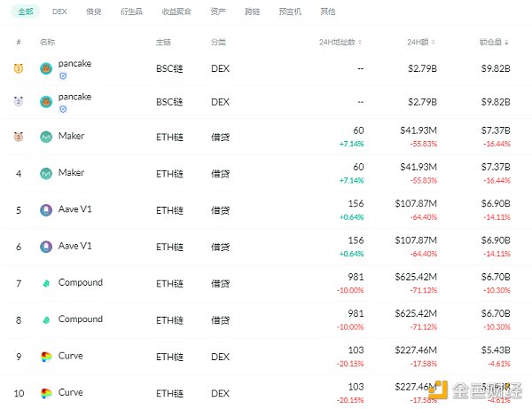Open the Compound name link in row 8
The width and height of the screenshot is (532, 409).
click(80, 319)
